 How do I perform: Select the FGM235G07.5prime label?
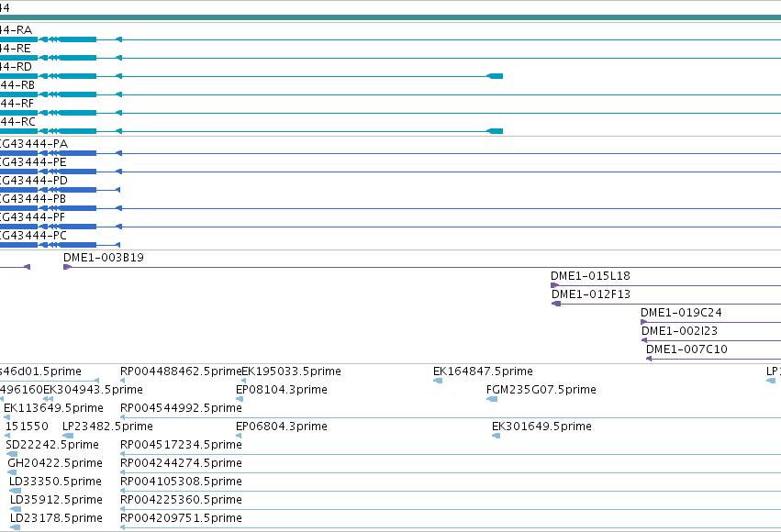click(541, 390)
